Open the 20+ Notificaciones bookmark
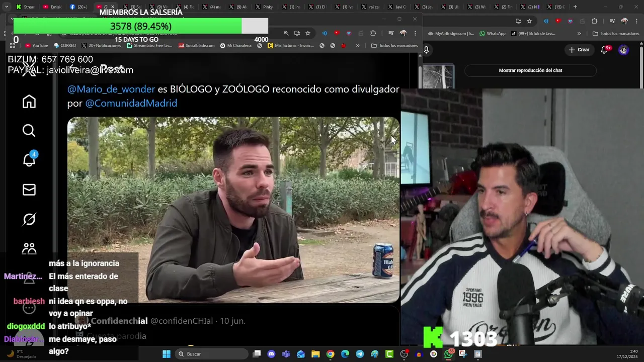 tap(101, 45)
